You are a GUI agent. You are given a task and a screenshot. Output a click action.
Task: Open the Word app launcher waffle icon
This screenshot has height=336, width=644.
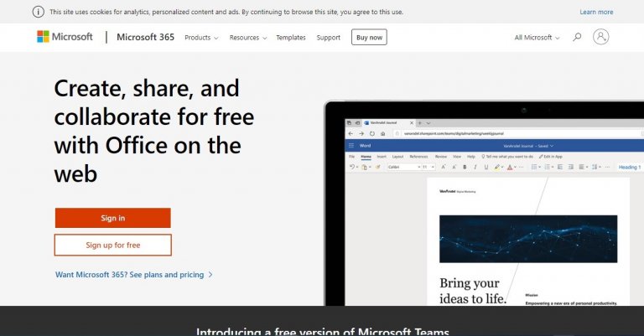tap(351, 146)
